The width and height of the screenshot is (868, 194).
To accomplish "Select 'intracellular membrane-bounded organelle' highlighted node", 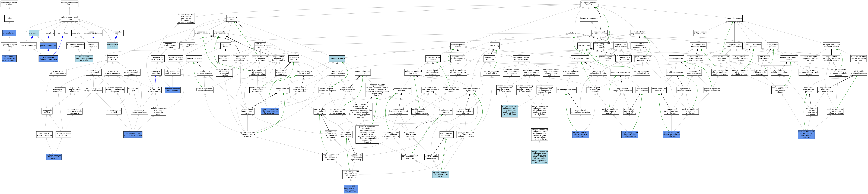I will (84, 58).
